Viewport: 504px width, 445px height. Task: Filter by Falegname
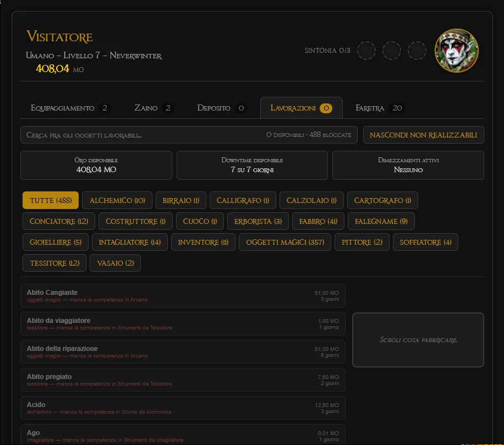pyautogui.click(x=381, y=221)
